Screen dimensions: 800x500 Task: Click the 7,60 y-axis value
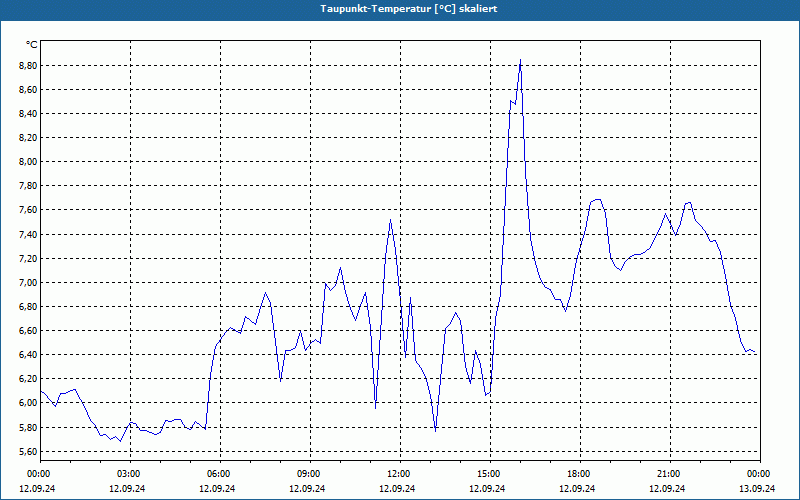(x=28, y=210)
